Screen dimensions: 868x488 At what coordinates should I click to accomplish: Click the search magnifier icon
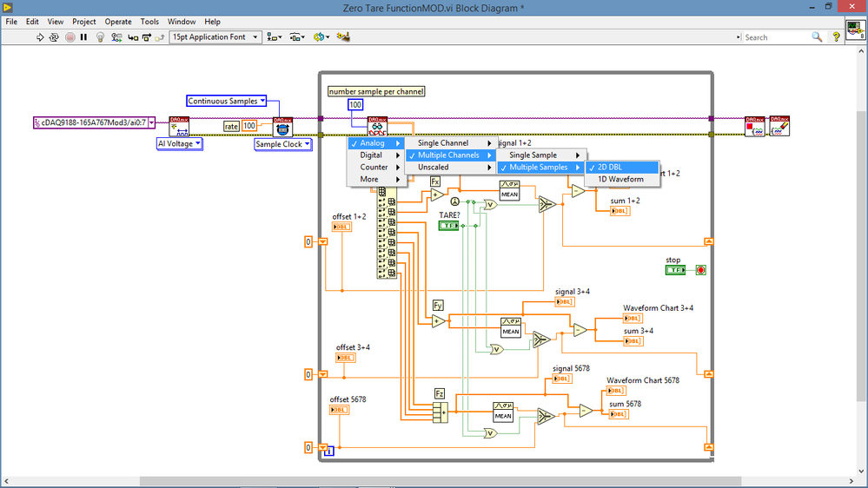pyautogui.click(x=817, y=37)
